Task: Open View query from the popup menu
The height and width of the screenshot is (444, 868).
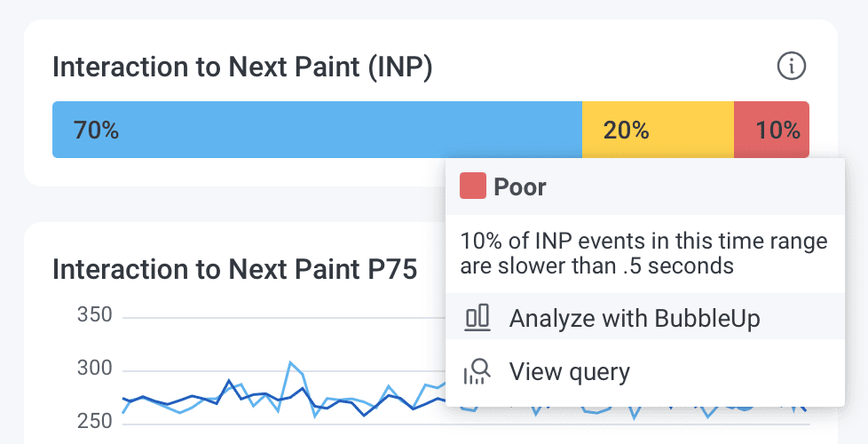Action: coord(569,371)
